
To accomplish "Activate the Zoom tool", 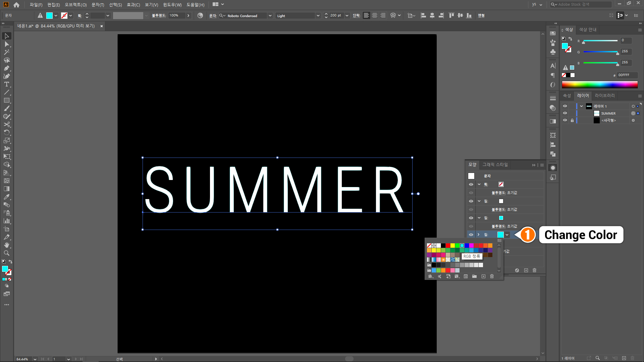I will click(6, 253).
